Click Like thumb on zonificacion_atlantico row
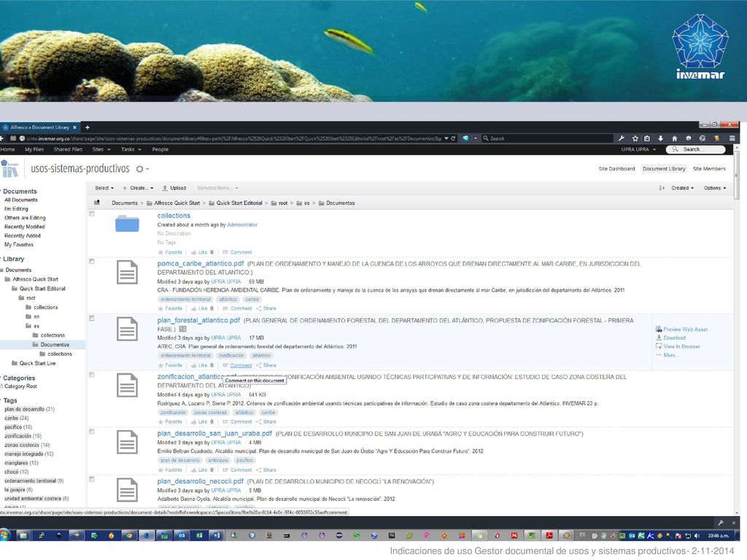The height and width of the screenshot is (560, 747). tap(194, 422)
